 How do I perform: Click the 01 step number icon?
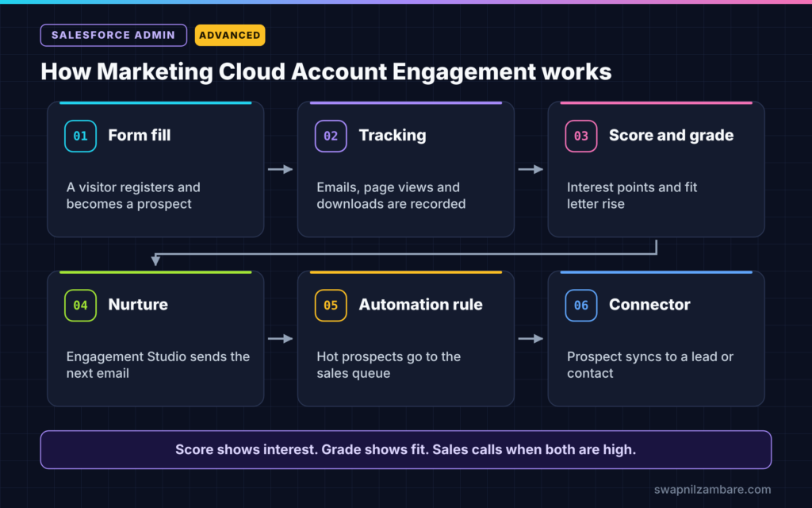click(x=80, y=136)
